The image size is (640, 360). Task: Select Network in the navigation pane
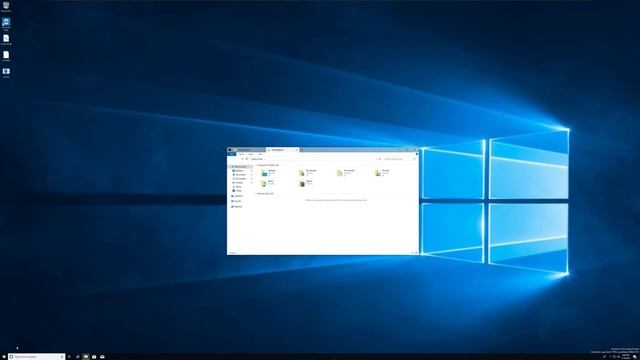(x=237, y=207)
